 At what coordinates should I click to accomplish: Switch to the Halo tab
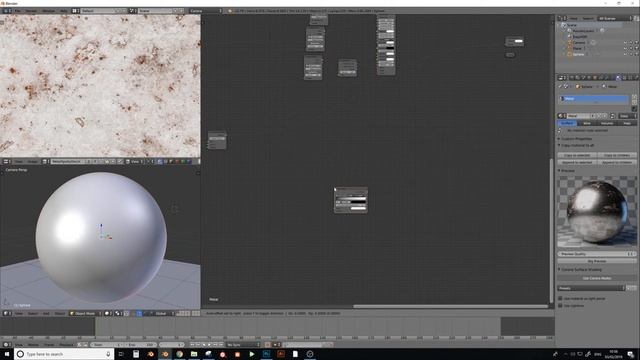pos(627,123)
